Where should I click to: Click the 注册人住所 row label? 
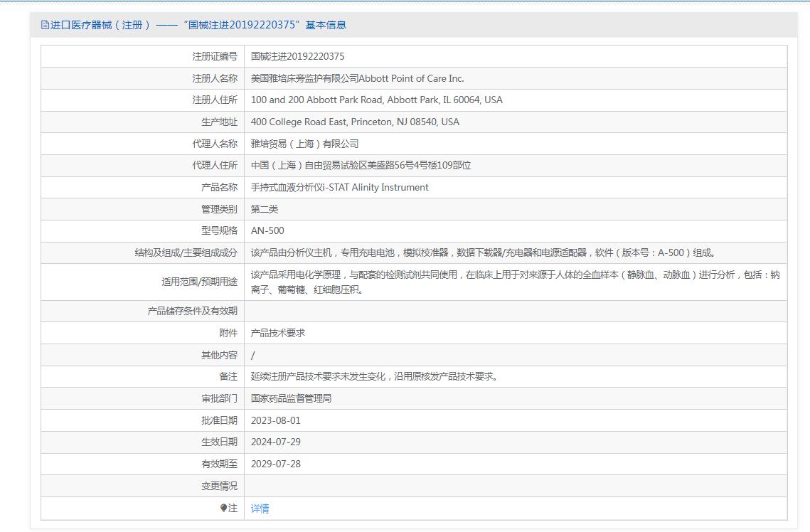pos(215,100)
